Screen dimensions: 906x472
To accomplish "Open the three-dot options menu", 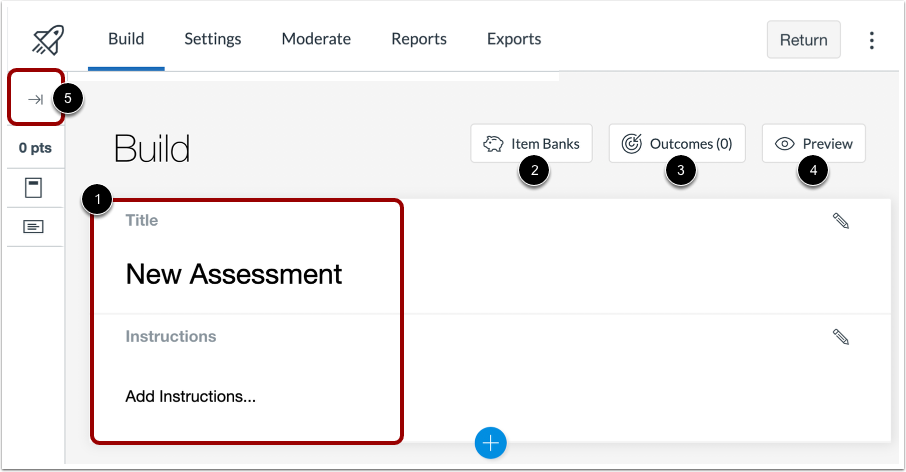I will 871,40.
